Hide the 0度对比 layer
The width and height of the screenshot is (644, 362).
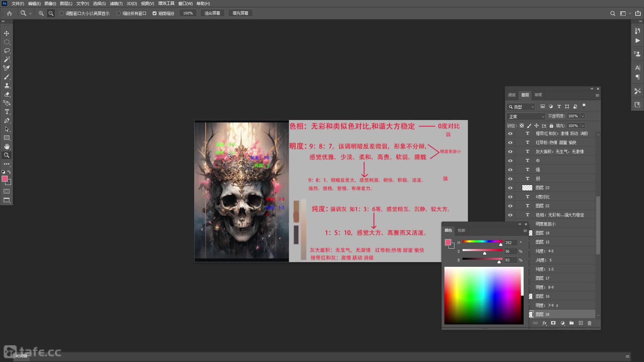(x=510, y=197)
